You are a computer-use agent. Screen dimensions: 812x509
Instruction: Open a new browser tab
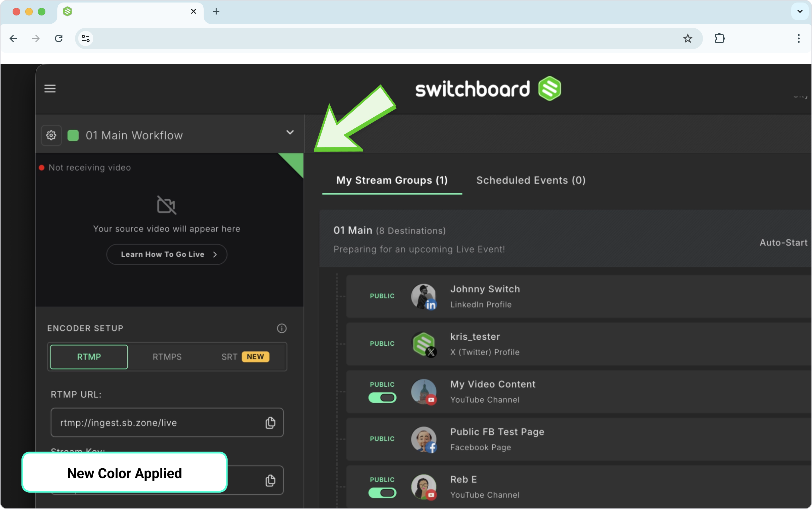point(216,11)
